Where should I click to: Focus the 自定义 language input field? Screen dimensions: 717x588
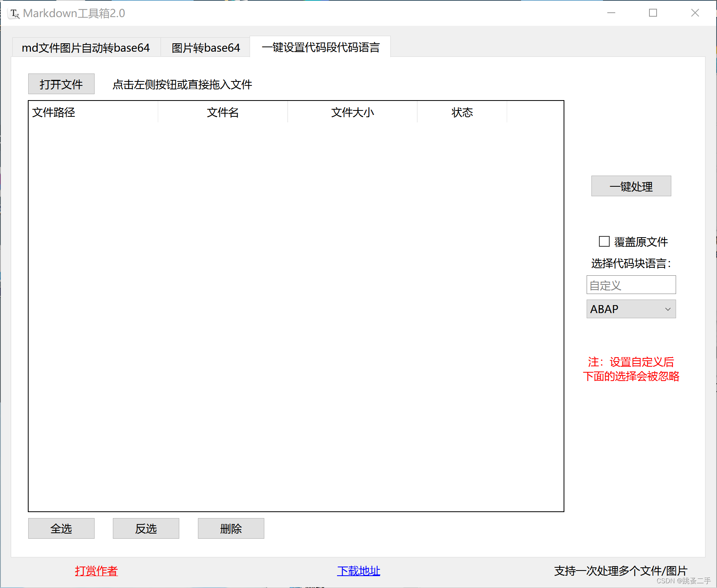pyautogui.click(x=631, y=285)
